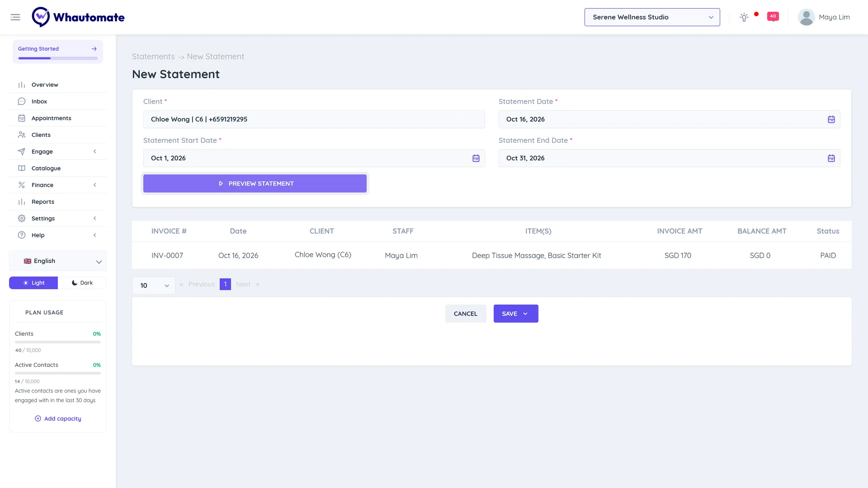Click the Inbox chat bubble icon
The image size is (868, 488).
(x=22, y=101)
